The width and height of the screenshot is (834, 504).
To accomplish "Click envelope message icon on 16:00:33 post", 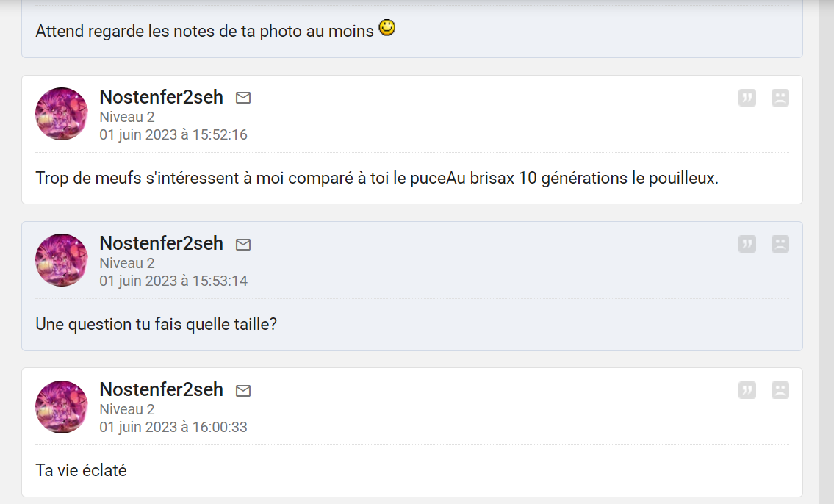I will 243,390.
